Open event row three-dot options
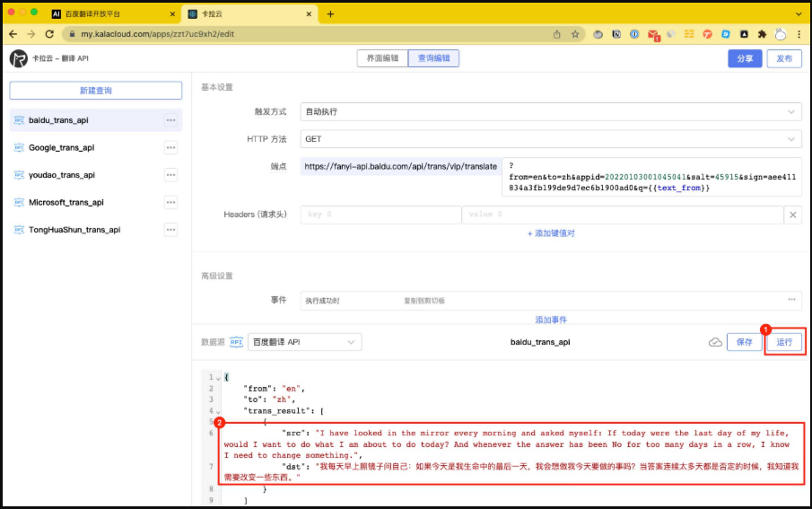The width and height of the screenshot is (812, 509). [791, 300]
